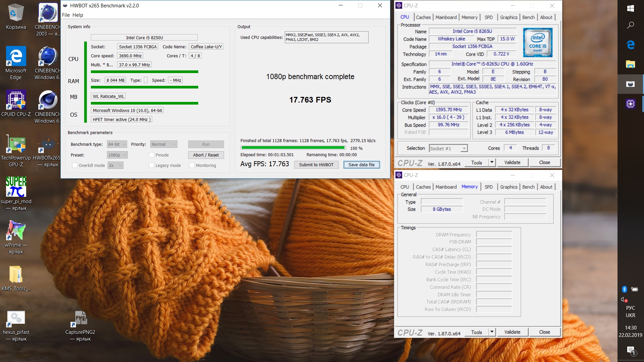Click the taskbar search magnifier icon
This screenshot has height=362, width=644.
pos(630,25)
